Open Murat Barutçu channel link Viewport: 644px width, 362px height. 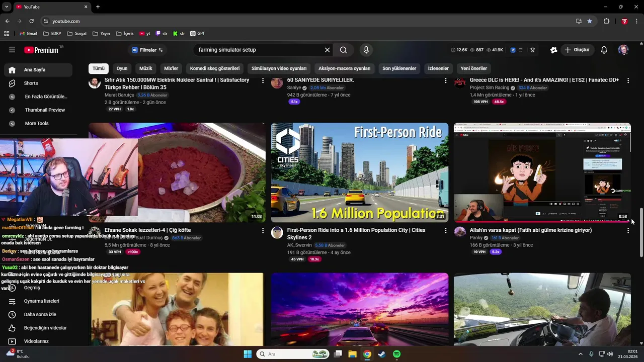[119, 95]
